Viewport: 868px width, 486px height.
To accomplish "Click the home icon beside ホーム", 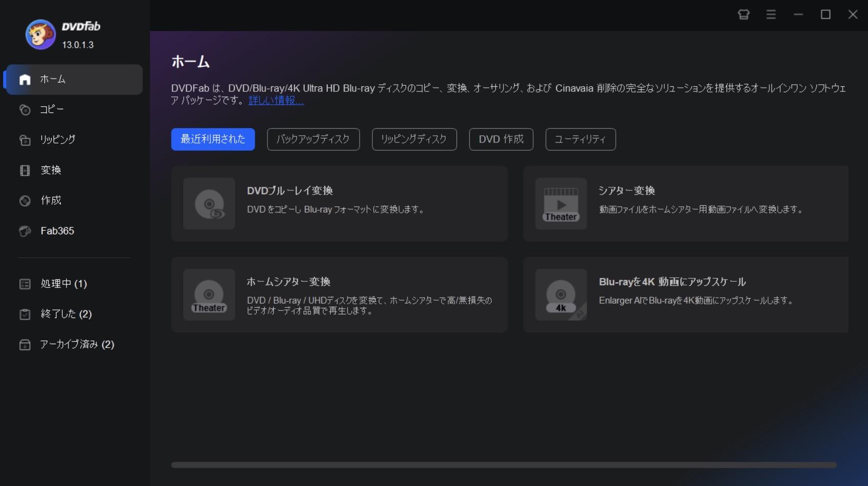I will [x=25, y=80].
